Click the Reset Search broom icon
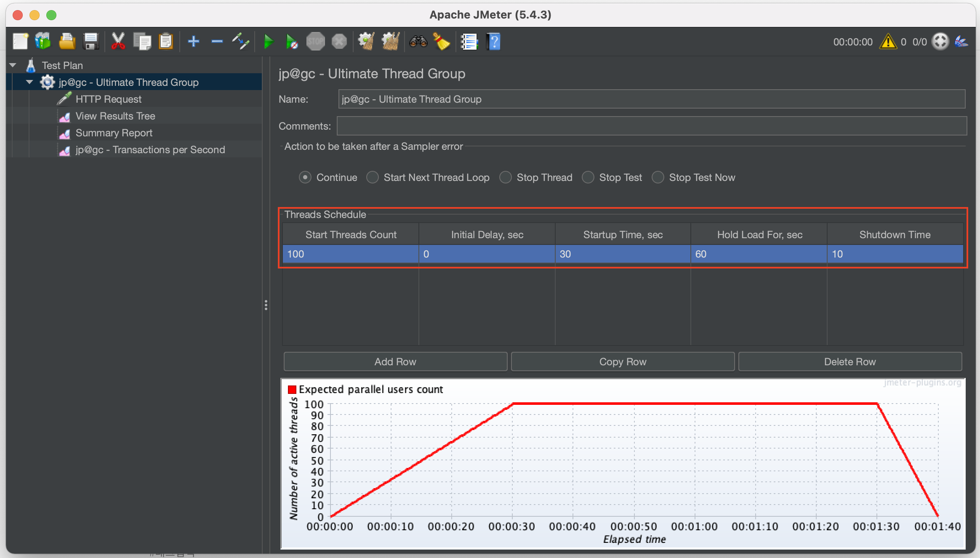Screen dimensions: 980x558 (442, 42)
